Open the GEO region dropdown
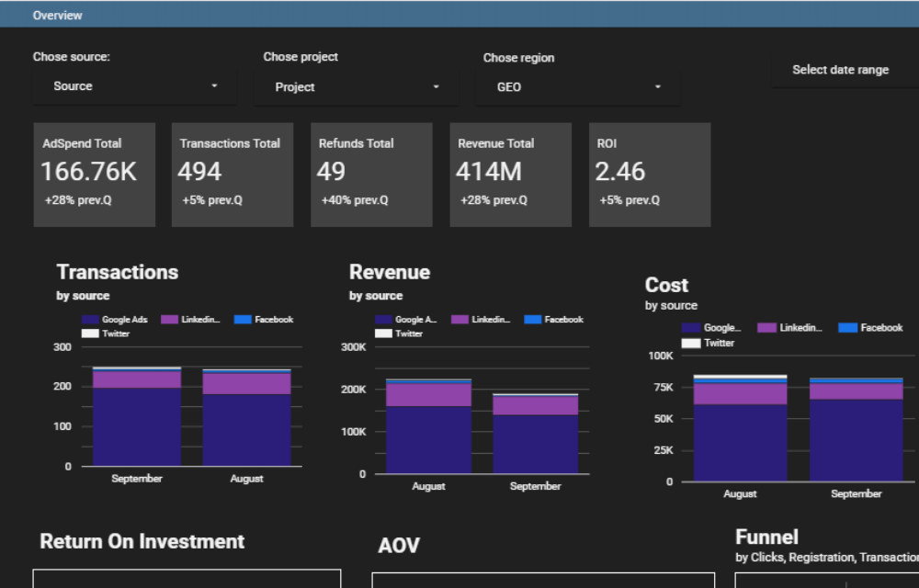 pos(578,87)
